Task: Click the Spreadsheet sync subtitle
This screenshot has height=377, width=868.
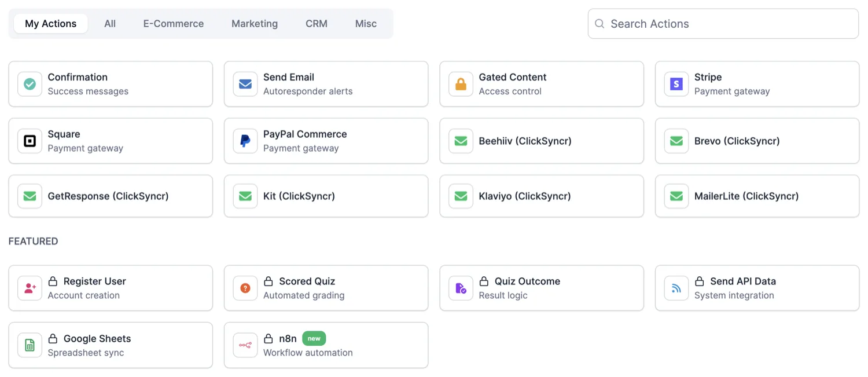Action: (86, 353)
